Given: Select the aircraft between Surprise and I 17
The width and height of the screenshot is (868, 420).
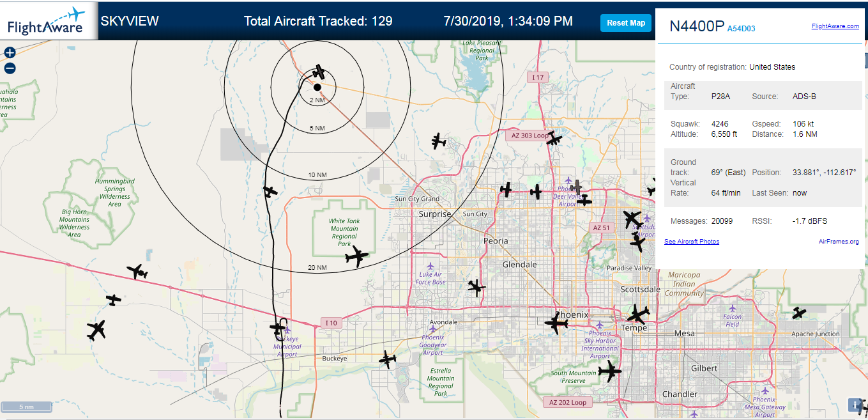Looking at the screenshot, I should pos(438,141).
